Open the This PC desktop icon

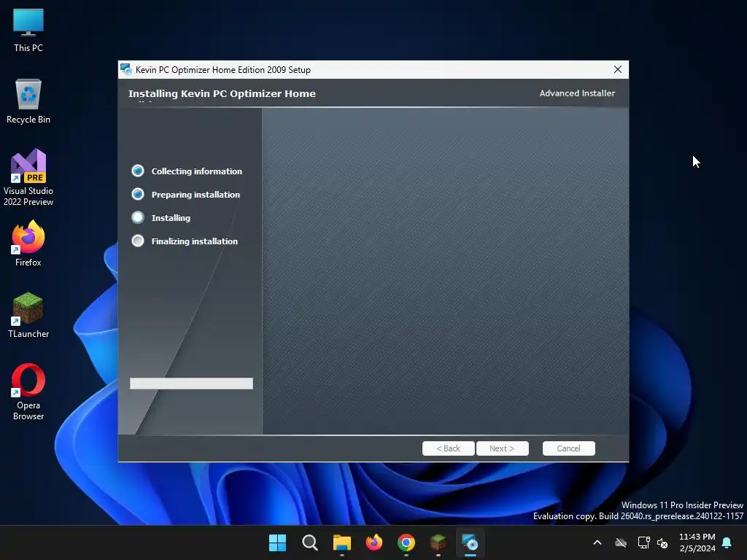(28, 31)
